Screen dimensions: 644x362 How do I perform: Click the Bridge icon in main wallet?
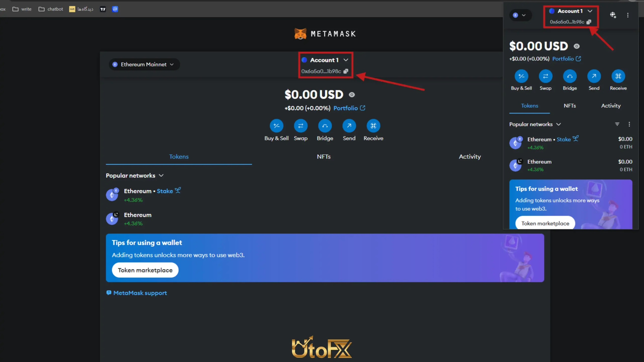pos(325,126)
